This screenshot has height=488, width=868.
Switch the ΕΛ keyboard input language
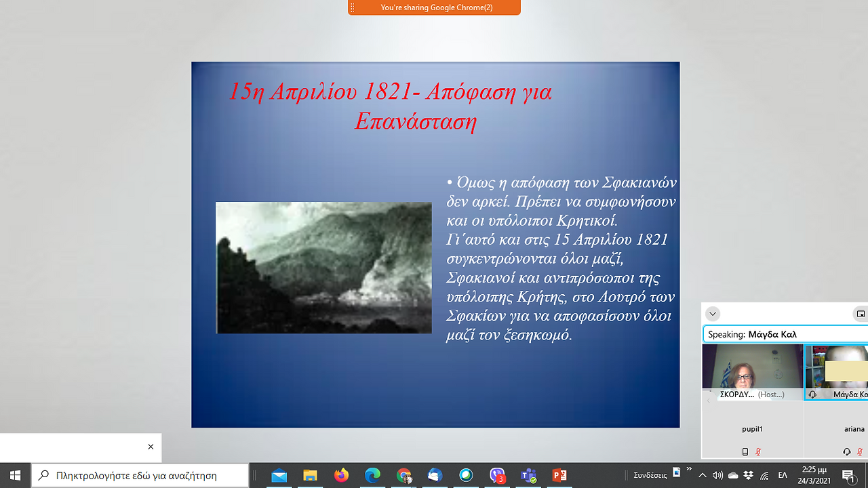coord(783,475)
